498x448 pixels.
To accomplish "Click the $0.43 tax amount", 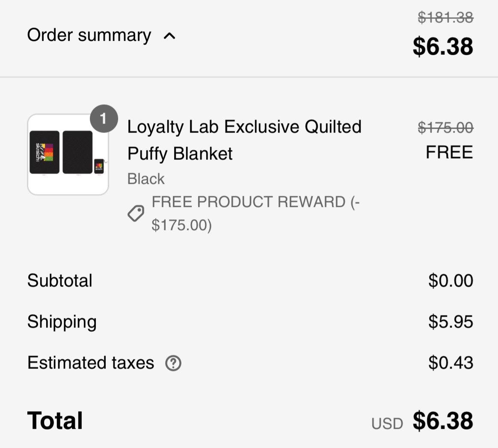I will (x=451, y=363).
